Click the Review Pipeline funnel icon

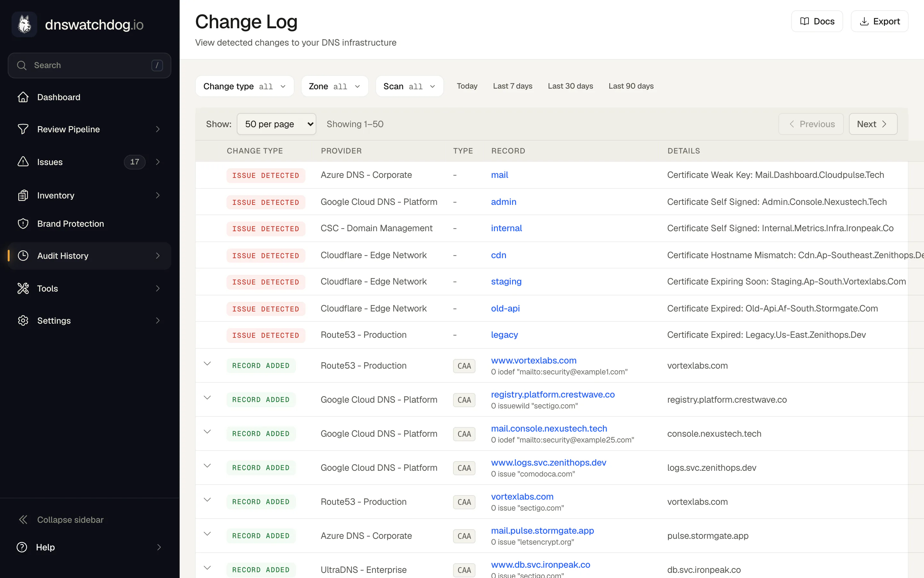[23, 129]
